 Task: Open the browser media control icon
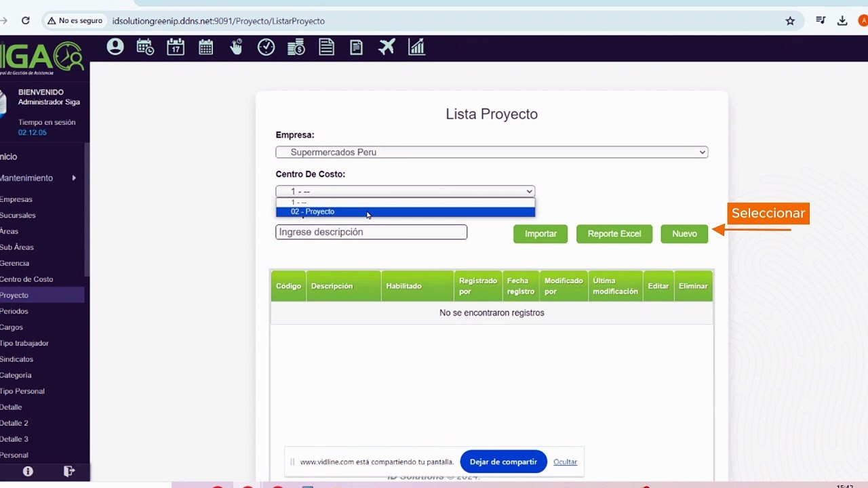pyautogui.click(x=821, y=21)
